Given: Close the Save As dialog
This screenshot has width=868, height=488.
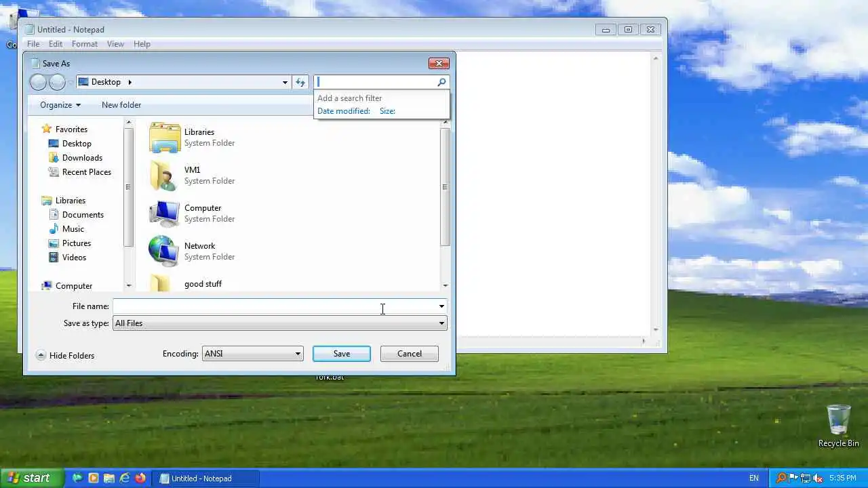Looking at the screenshot, I should point(439,63).
